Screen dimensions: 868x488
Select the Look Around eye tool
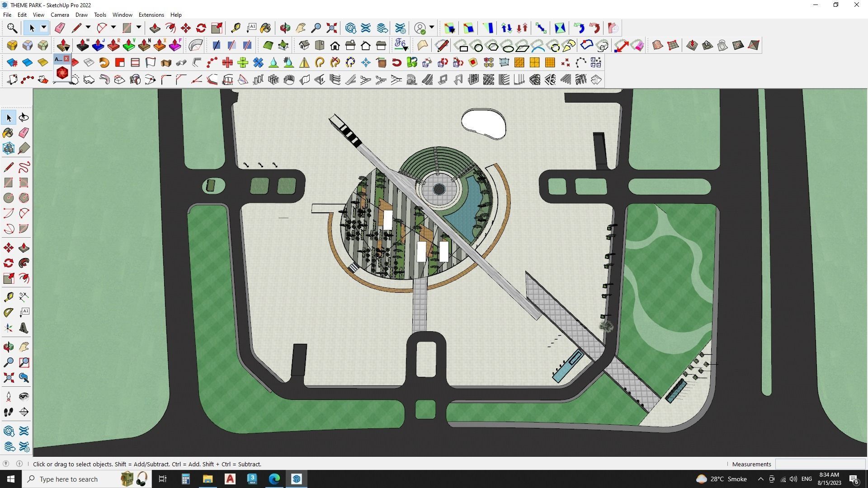coord(24,397)
